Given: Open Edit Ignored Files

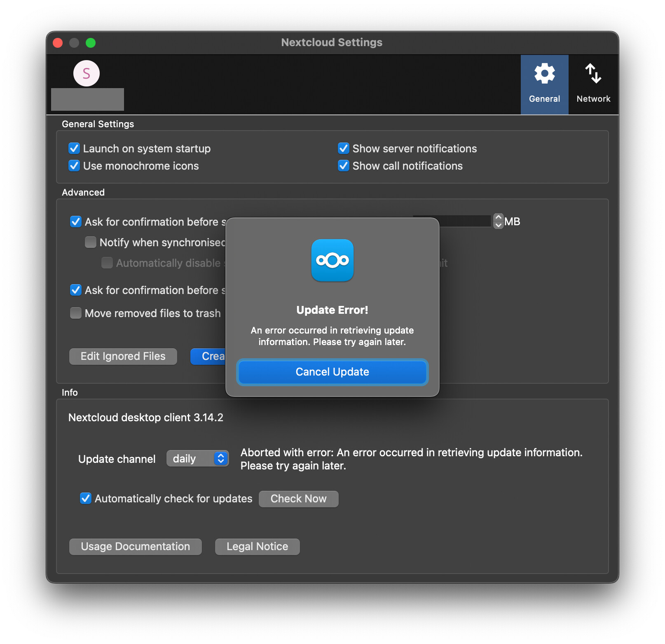Looking at the screenshot, I should [123, 357].
